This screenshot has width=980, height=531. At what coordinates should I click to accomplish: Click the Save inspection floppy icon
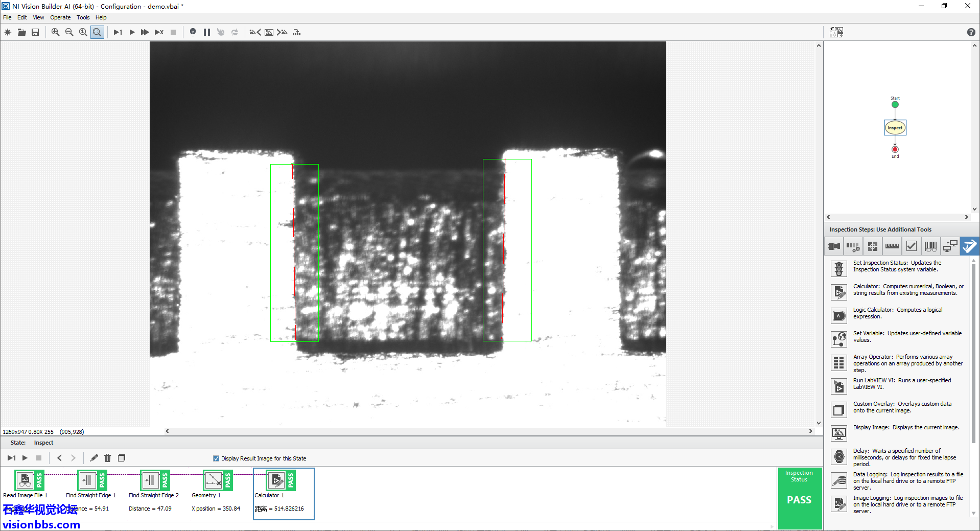point(35,32)
